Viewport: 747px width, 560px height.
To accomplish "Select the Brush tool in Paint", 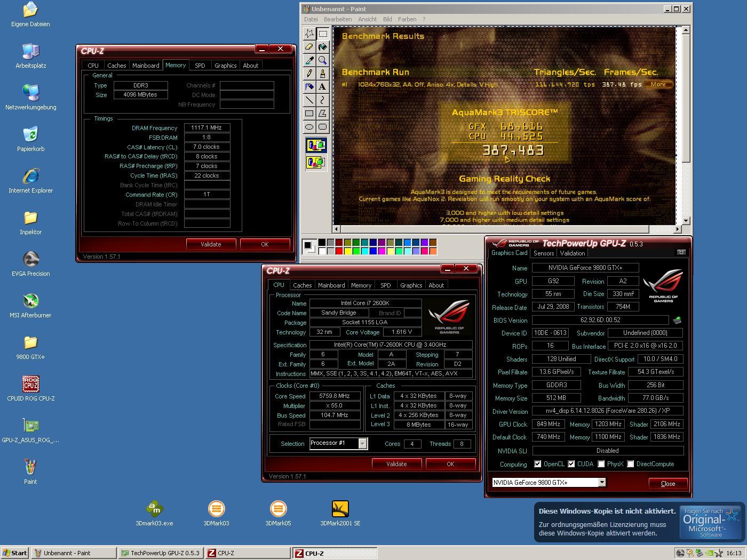I will 323,74.
